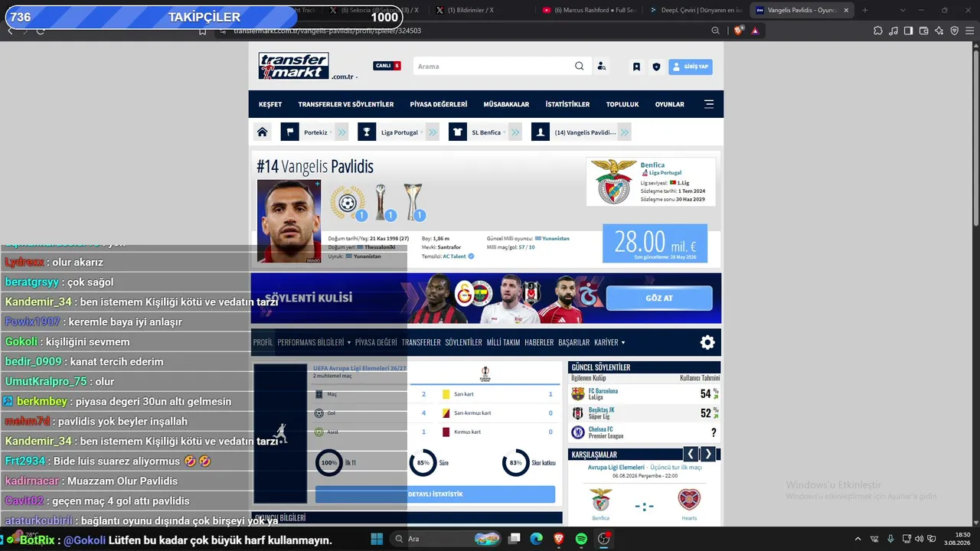The height and width of the screenshot is (551, 980).
Task: Open the Liga Portugal link under Benfica
Action: pyautogui.click(x=665, y=173)
